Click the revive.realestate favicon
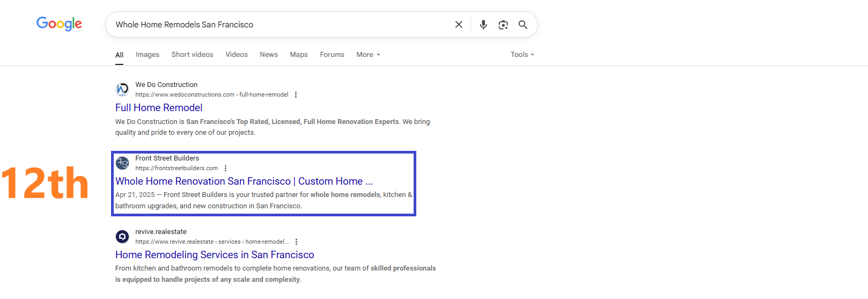868x299 pixels. (x=122, y=236)
